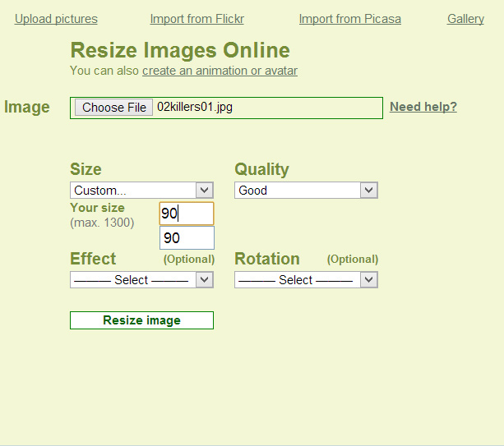
Task: Click the Your size label
Action: (97, 208)
